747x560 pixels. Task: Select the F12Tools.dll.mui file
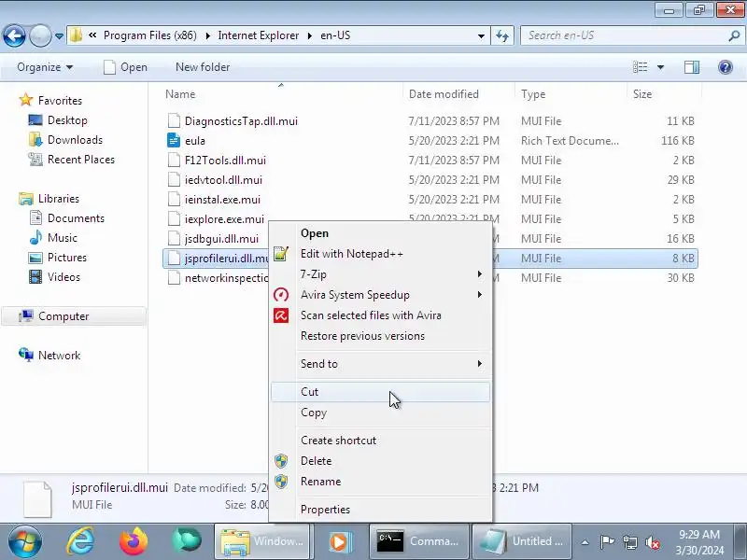(225, 160)
